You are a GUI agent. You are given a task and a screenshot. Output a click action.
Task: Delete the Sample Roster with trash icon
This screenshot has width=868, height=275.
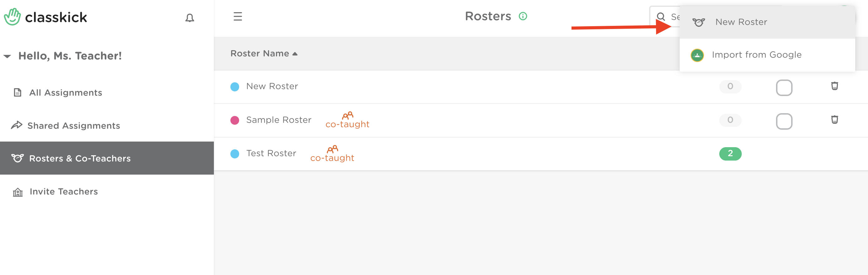point(834,120)
